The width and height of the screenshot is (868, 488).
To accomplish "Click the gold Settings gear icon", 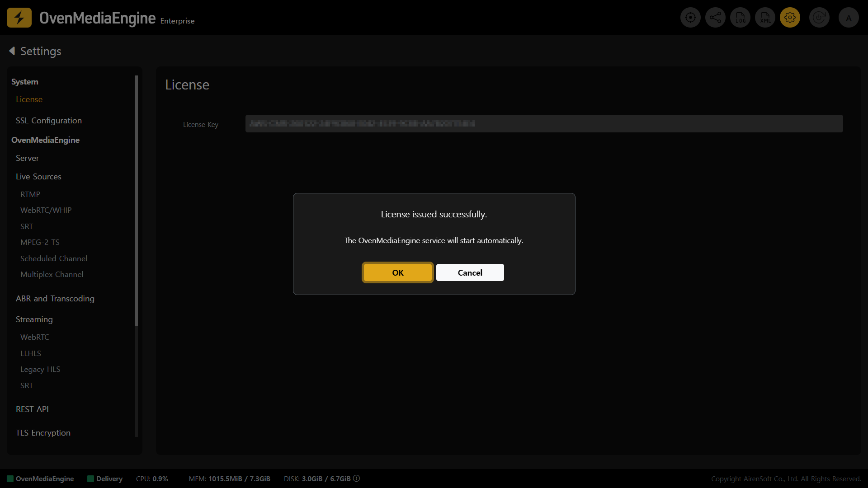I will pos(790,18).
